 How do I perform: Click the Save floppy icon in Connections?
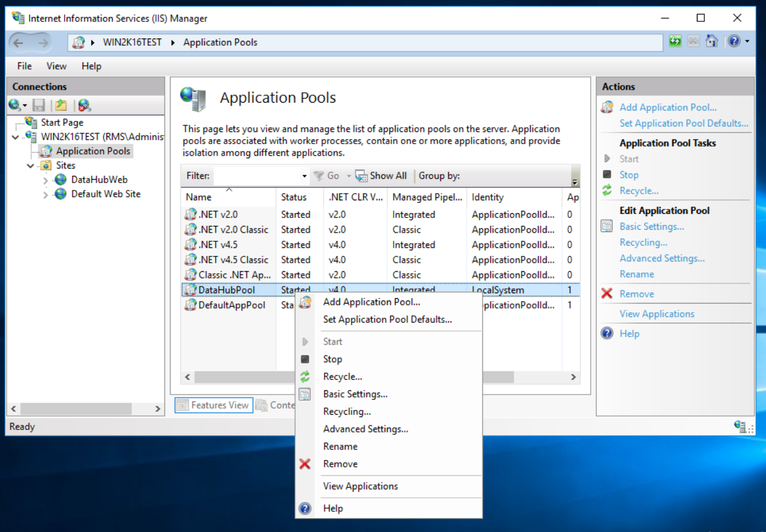pos(39,105)
